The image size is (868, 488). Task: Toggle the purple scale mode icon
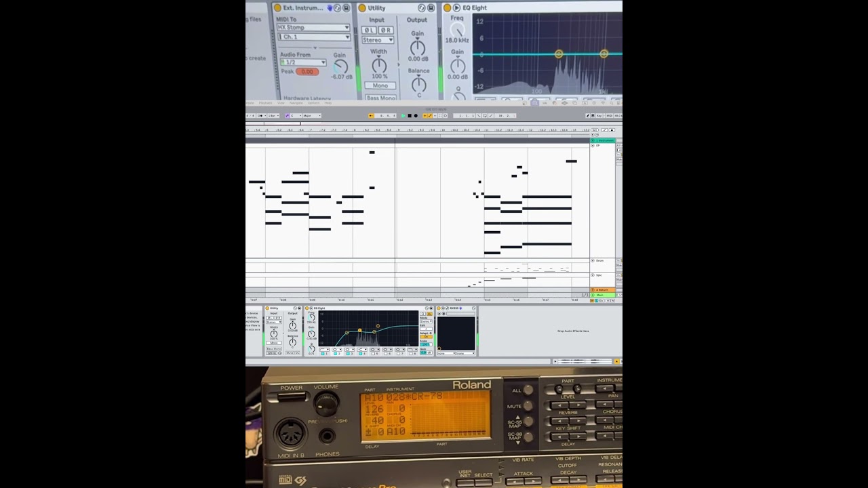click(x=288, y=116)
